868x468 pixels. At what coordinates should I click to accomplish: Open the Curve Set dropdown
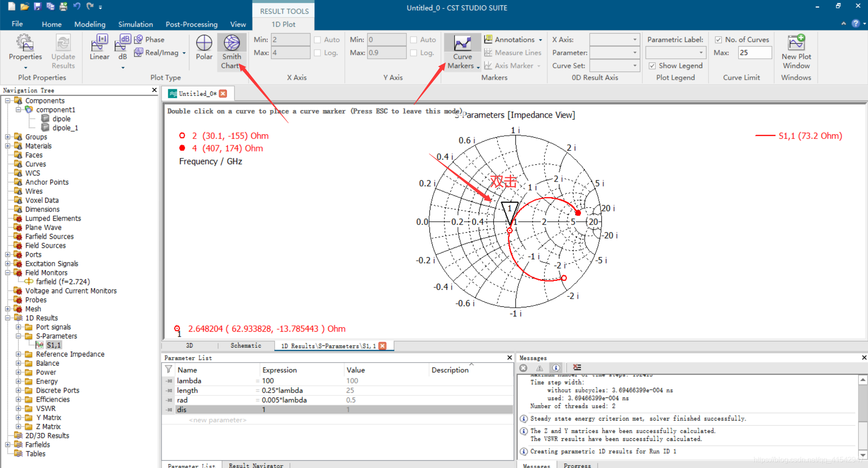point(615,66)
